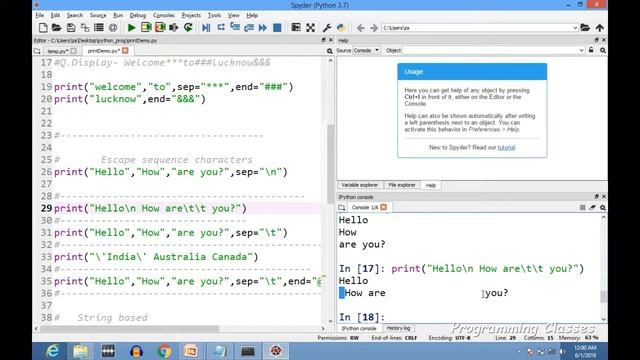This screenshot has height=360, width=640.
Task: Open the Debug menu
Action: [138, 15]
